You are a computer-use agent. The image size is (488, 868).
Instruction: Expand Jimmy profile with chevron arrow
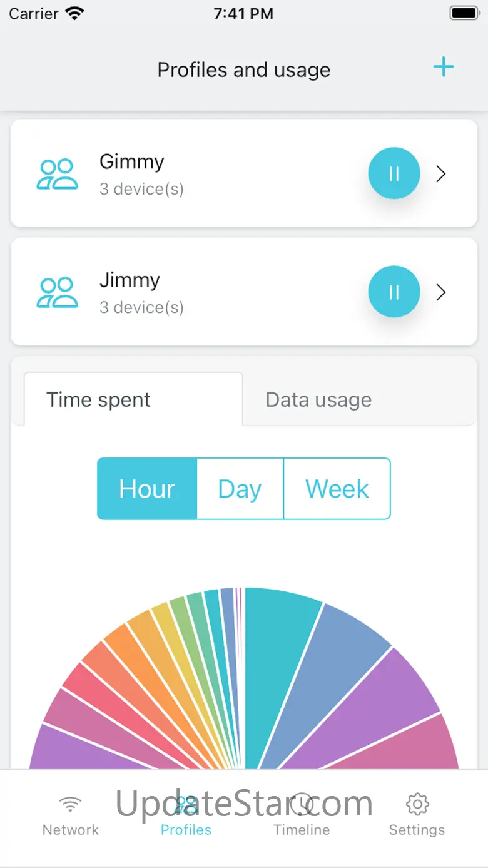click(x=441, y=292)
